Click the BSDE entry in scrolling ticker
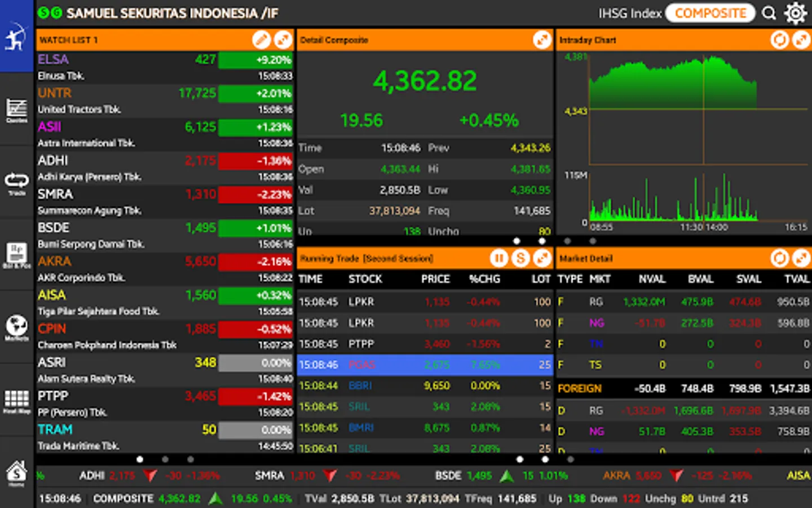 [x=502, y=476]
